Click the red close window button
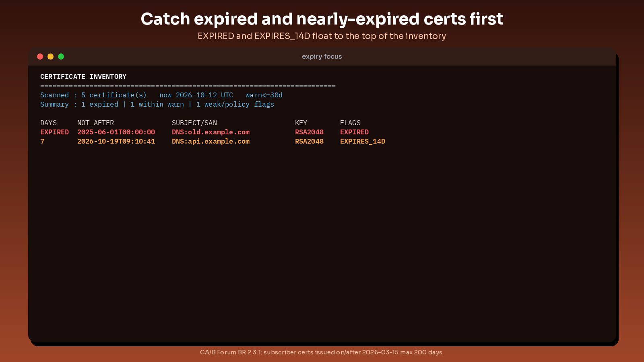644x362 pixels. click(x=40, y=56)
